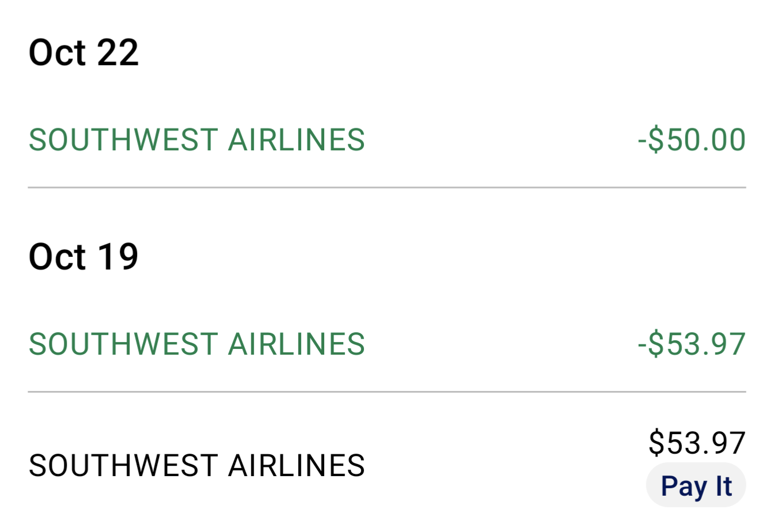774x532 pixels.
Task: Click the number 19 in the date header
Action: tap(117, 256)
